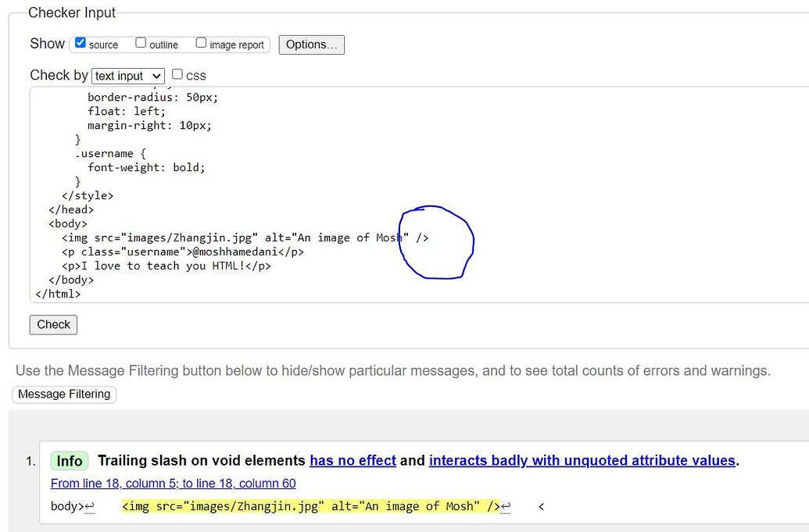
Task: Disable the source checkbox
Action: pyautogui.click(x=80, y=42)
